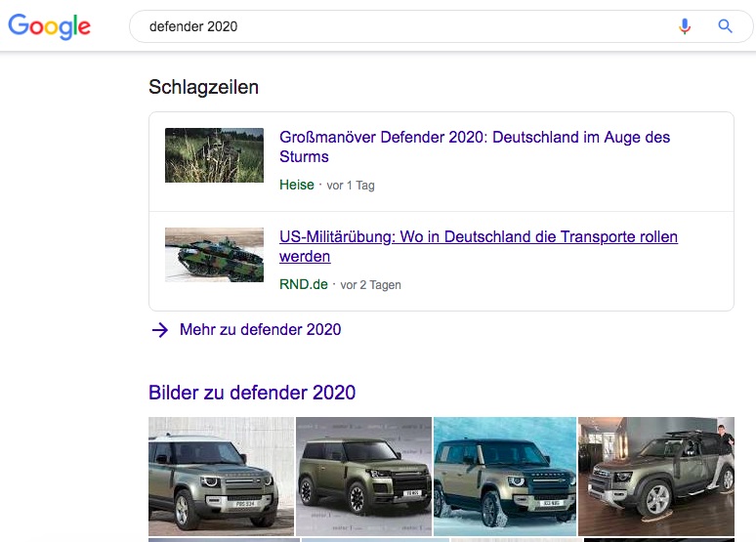Image resolution: width=756 pixels, height=542 pixels.
Task: Submit search with magnifying glass icon
Action: pos(725,26)
